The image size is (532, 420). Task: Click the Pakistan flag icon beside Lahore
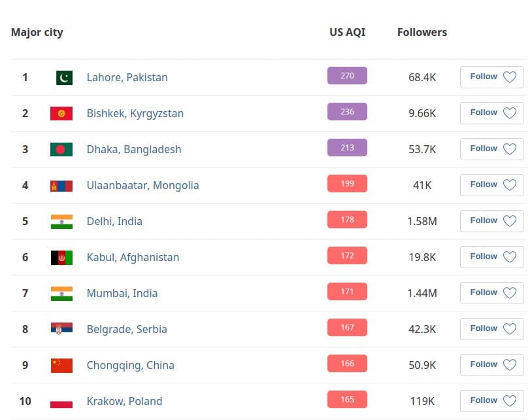click(x=63, y=77)
